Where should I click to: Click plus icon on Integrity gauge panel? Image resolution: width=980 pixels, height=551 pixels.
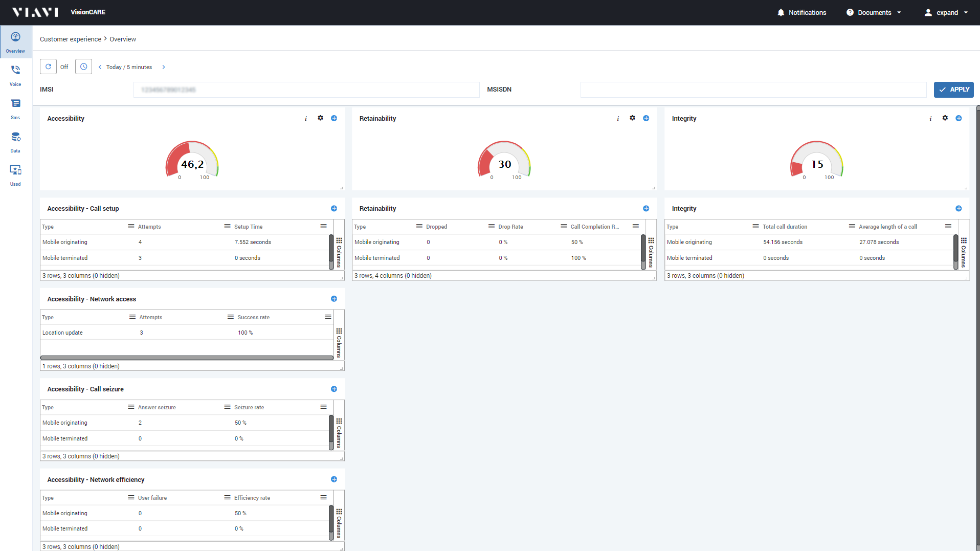(x=959, y=118)
